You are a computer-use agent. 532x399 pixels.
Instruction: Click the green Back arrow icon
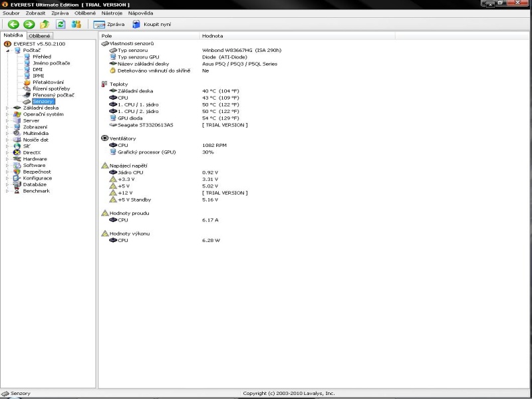pos(13,25)
